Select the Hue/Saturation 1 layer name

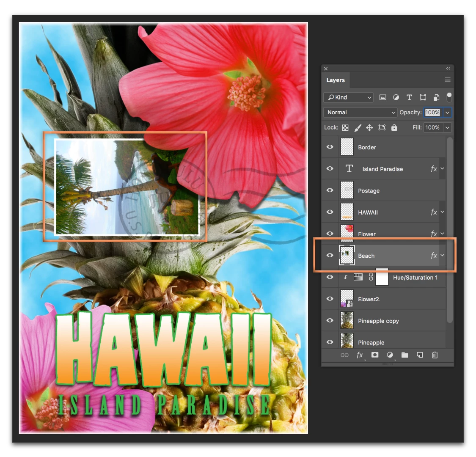click(x=415, y=277)
